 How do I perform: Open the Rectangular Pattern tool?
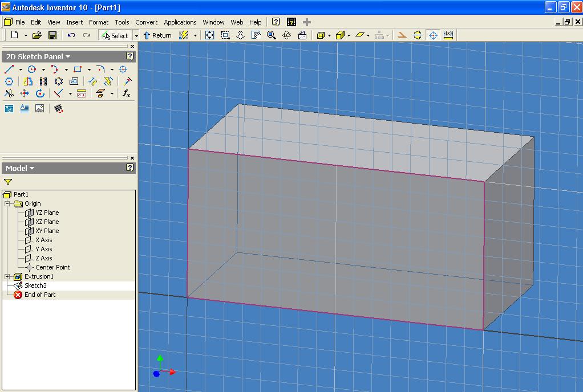point(43,81)
